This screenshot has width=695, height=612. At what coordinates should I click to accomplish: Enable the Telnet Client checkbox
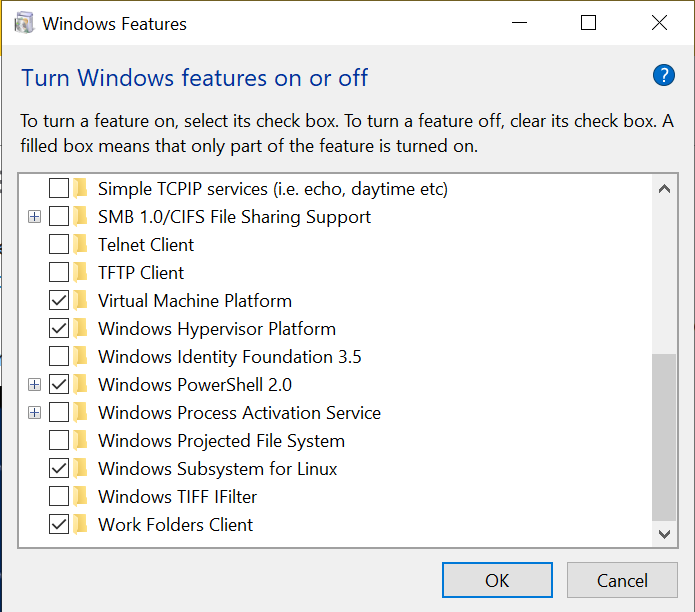[x=59, y=245]
